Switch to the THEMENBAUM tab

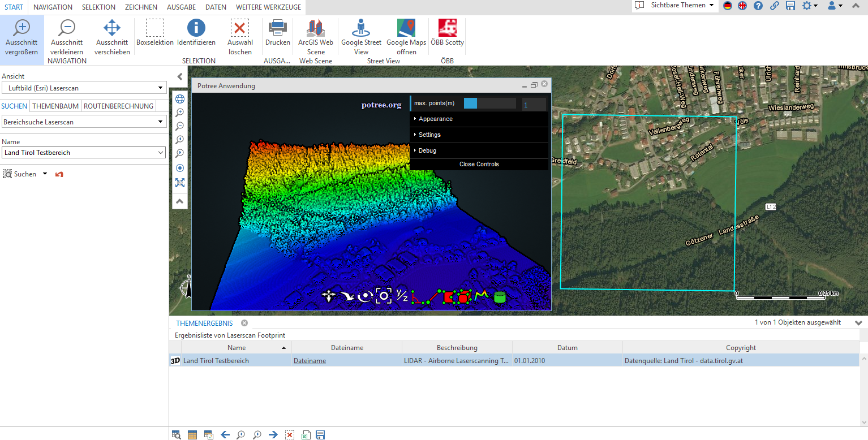tap(55, 106)
